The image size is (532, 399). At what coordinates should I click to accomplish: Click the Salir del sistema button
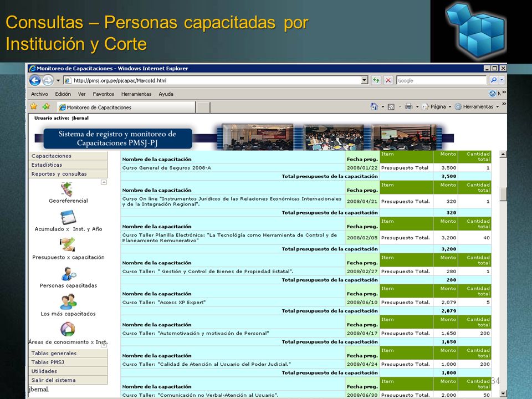(x=68, y=380)
